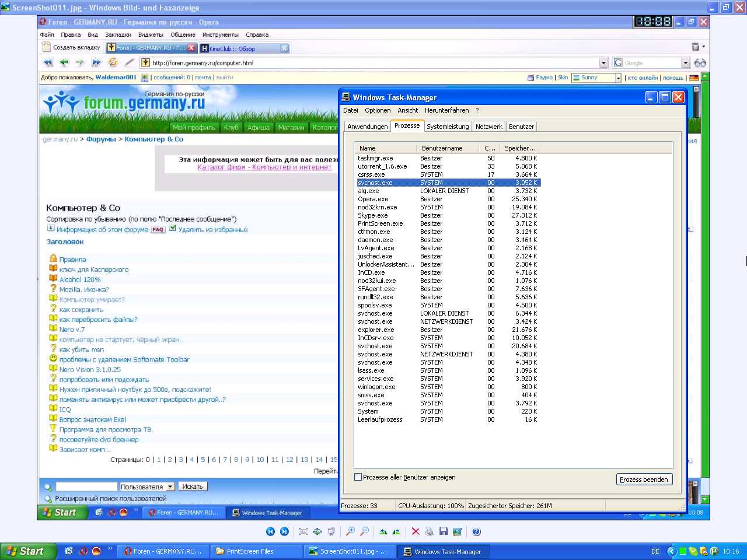Zoom in with the magnifier plus icon
The height and width of the screenshot is (560, 747).
[x=350, y=531]
